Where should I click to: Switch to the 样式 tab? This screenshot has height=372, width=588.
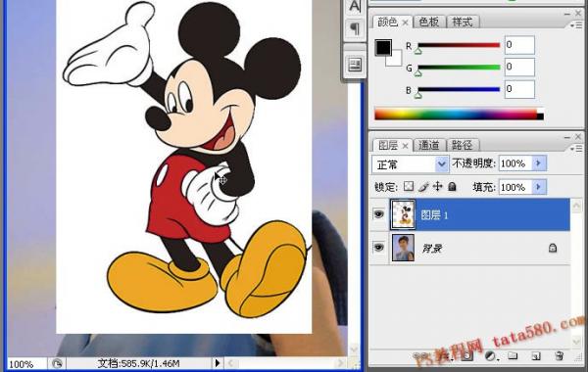click(x=463, y=23)
